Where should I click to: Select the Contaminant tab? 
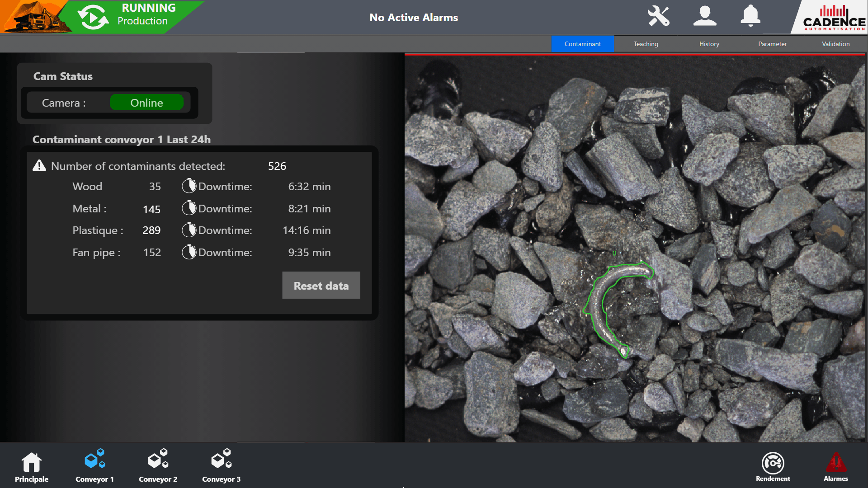582,44
